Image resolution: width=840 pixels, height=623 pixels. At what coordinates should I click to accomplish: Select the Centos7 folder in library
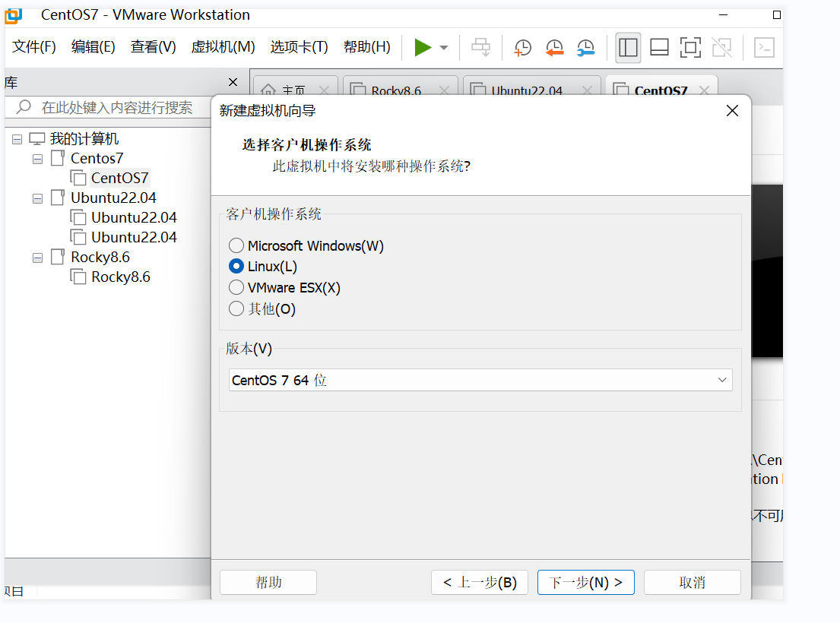coord(97,159)
